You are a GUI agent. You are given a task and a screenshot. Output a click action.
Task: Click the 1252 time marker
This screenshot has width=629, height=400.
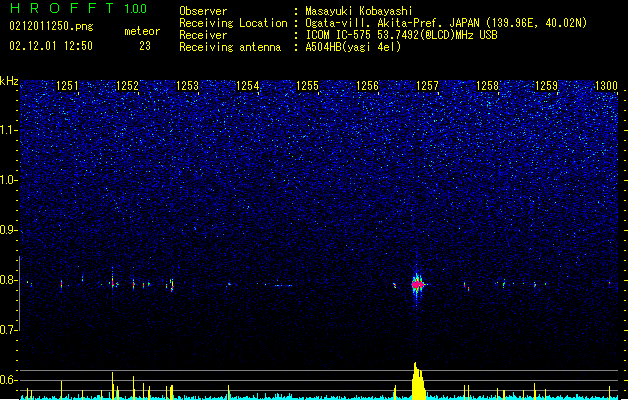point(127,86)
